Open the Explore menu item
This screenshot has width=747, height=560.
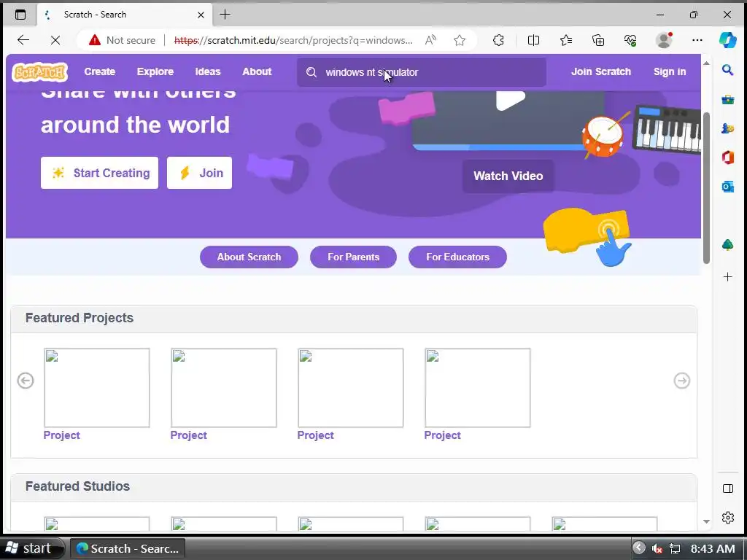[155, 72]
